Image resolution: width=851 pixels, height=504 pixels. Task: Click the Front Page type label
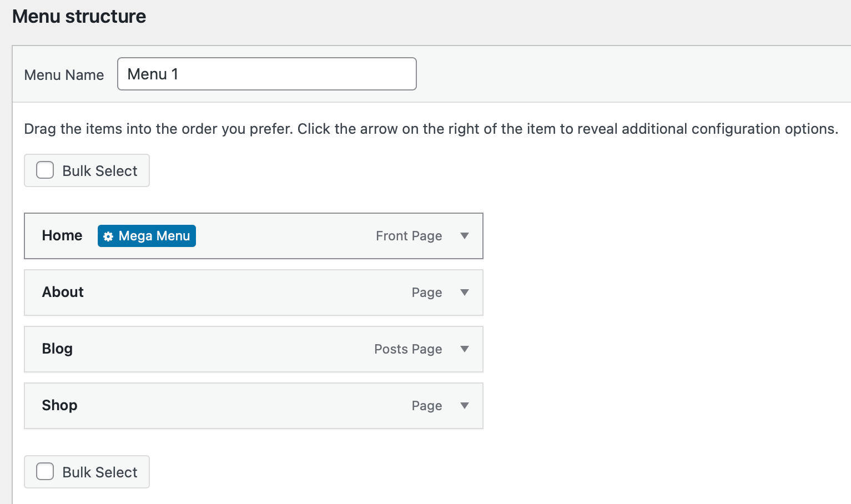pyautogui.click(x=409, y=236)
